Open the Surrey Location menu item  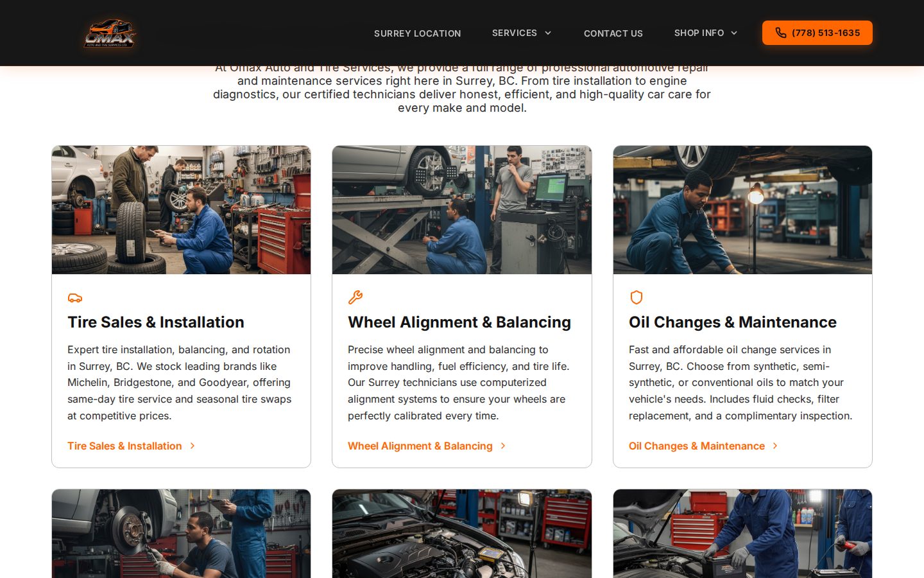pyautogui.click(x=418, y=33)
